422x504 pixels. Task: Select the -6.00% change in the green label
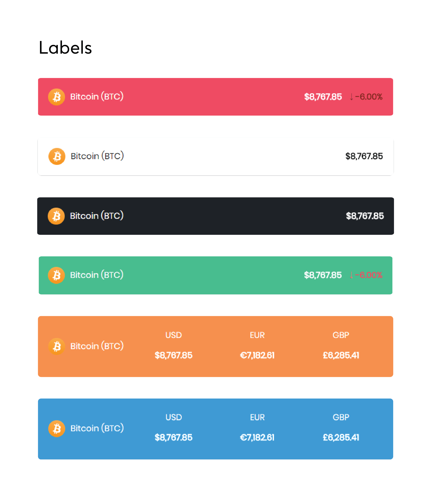click(x=368, y=275)
